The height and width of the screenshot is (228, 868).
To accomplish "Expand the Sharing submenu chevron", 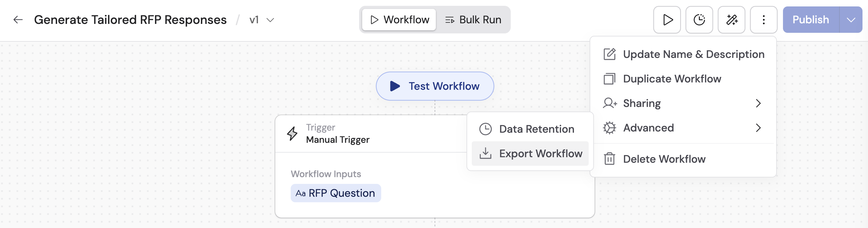I will pyautogui.click(x=758, y=103).
